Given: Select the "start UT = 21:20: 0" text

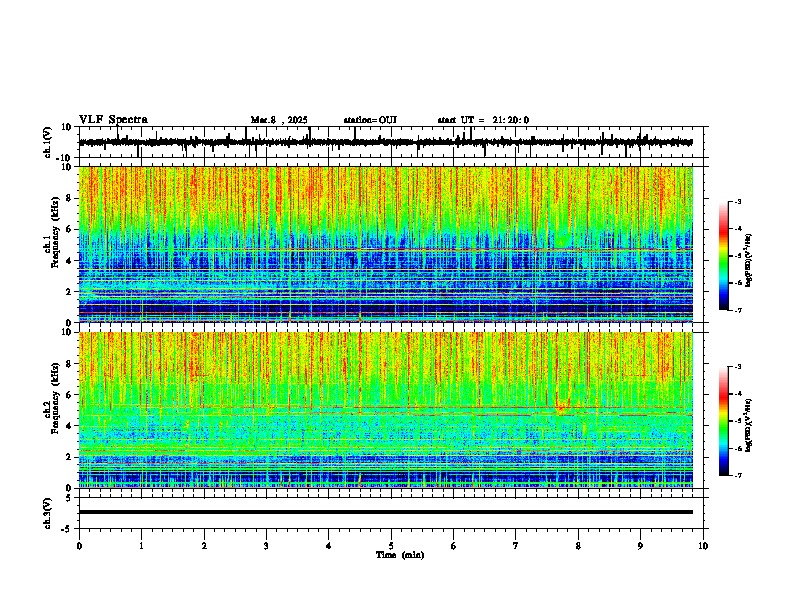Looking at the screenshot, I should [x=483, y=120].
